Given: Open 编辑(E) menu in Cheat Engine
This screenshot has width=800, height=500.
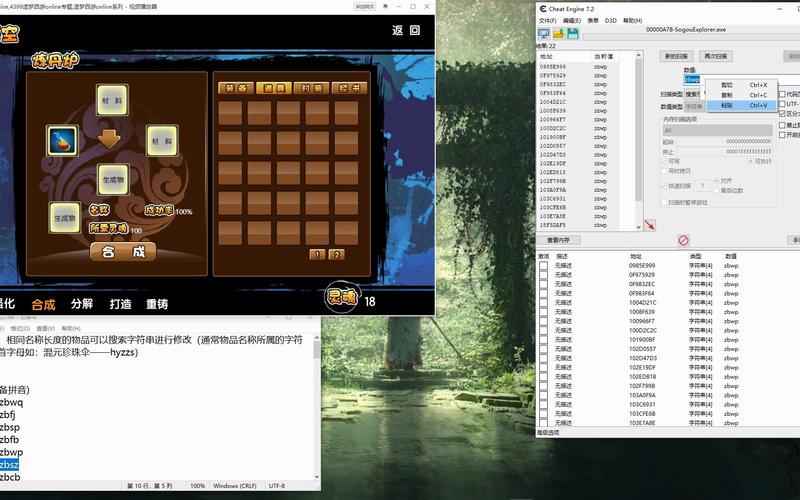Looking at the screenshot, I should click(572, 20).
